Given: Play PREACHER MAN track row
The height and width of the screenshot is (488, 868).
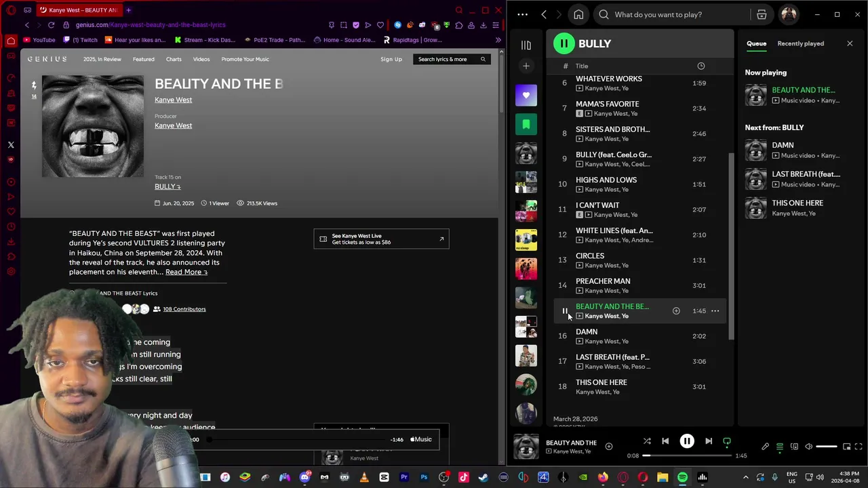Looking at the screenshot, I should point(640,285).
